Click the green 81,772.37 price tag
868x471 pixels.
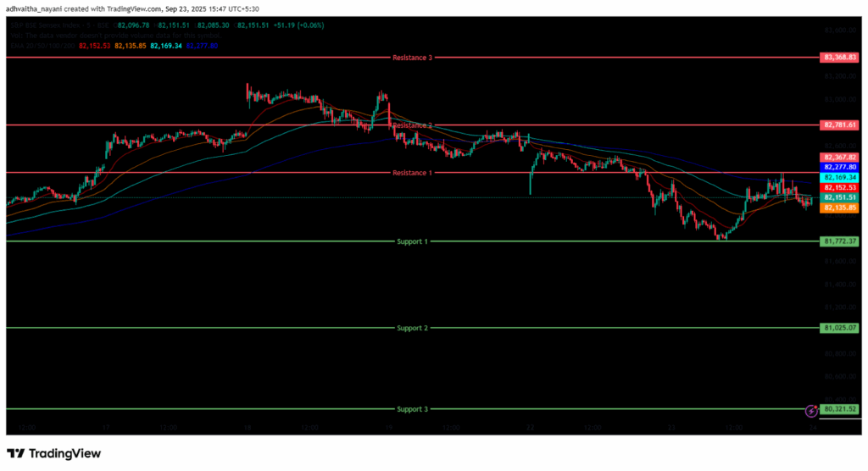pos(839,241)
